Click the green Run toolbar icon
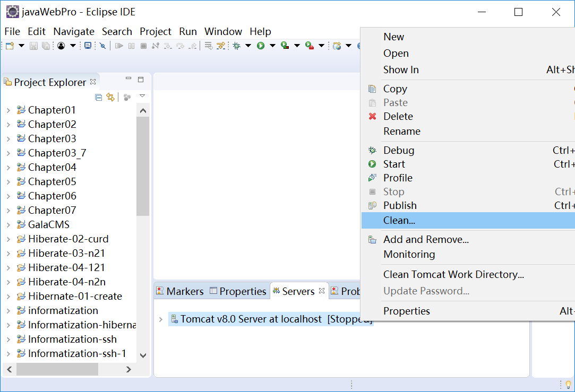The width and height of the screenshot is (575, 392). pyautogui.click(x=261, y=46)
